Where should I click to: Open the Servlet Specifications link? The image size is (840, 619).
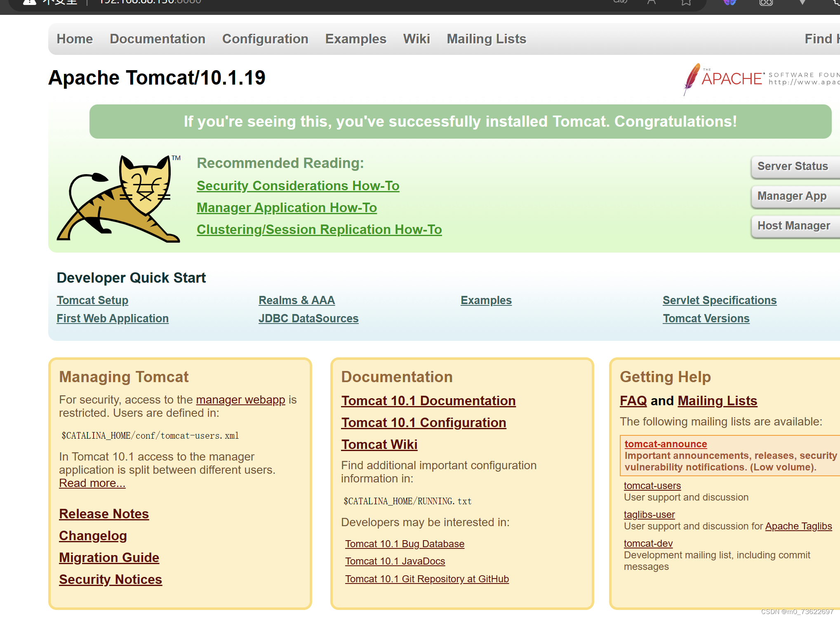(720, 300)
